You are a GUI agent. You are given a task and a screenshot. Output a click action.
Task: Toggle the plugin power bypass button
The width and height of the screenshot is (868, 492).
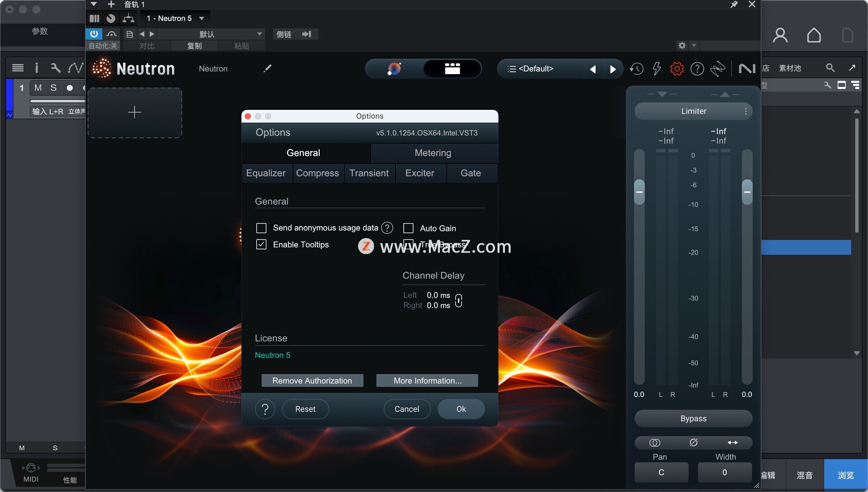pos(94,34)
